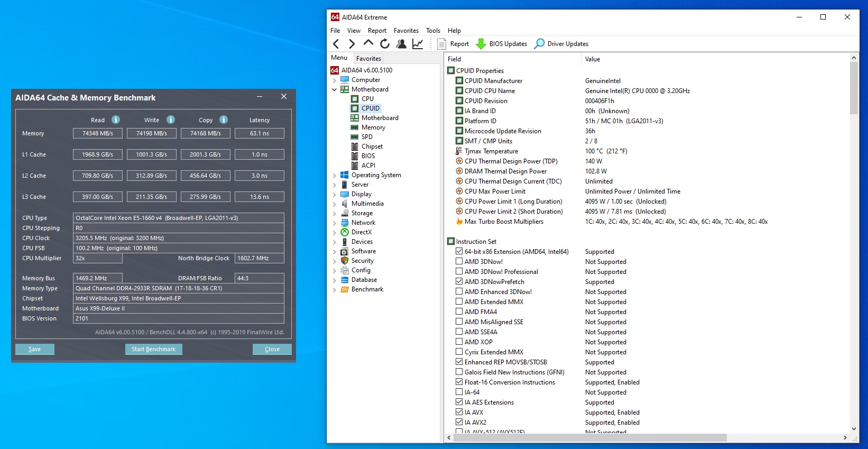Click the Read info icon in benchmark window

[x=116, y=120]
